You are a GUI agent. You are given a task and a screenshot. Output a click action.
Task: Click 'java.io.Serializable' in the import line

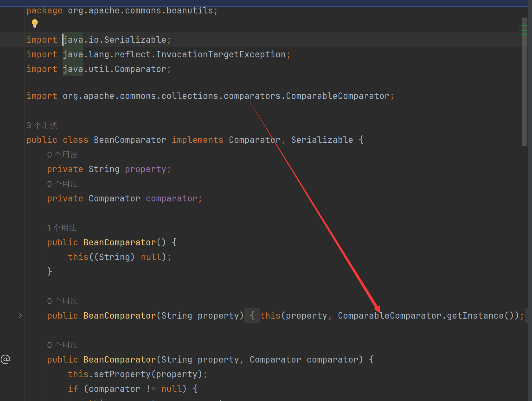[x=115, y=40]
